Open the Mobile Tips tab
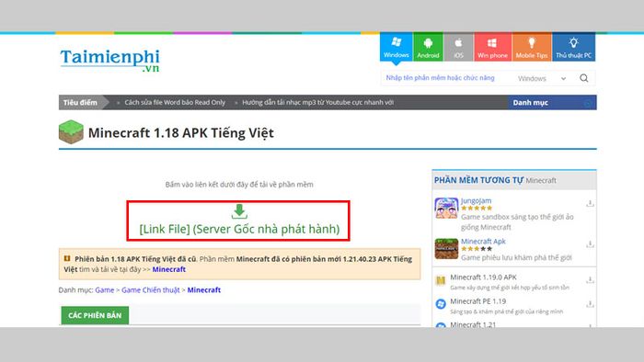Image resolution: width=644 pixels, height=362 pixels. click(x=532, y=47)
